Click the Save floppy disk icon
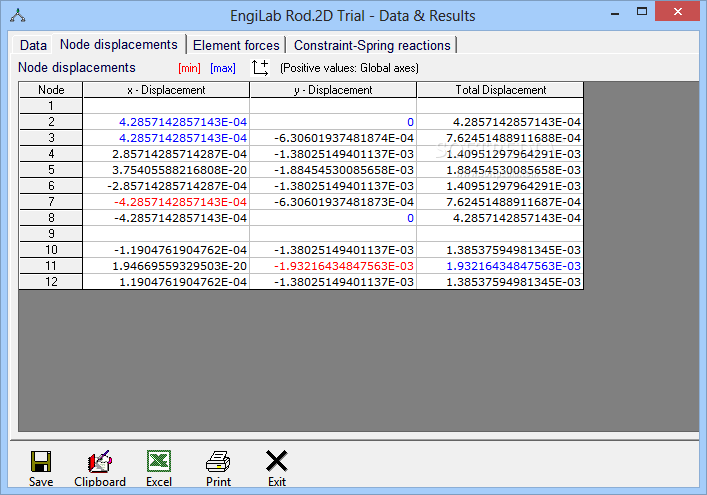This screenshot has height=495, width=707. pyautogui.click(x=41, y=462)
